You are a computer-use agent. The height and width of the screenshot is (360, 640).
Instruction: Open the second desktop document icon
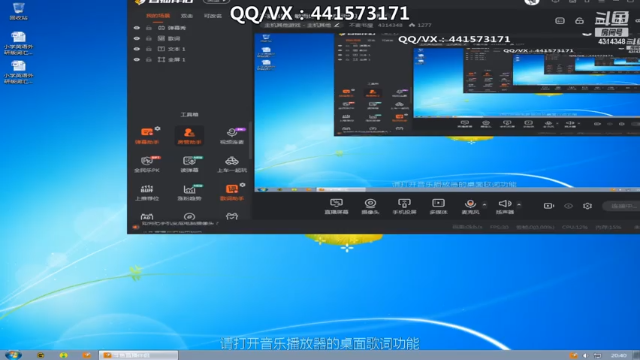[18, 43]
